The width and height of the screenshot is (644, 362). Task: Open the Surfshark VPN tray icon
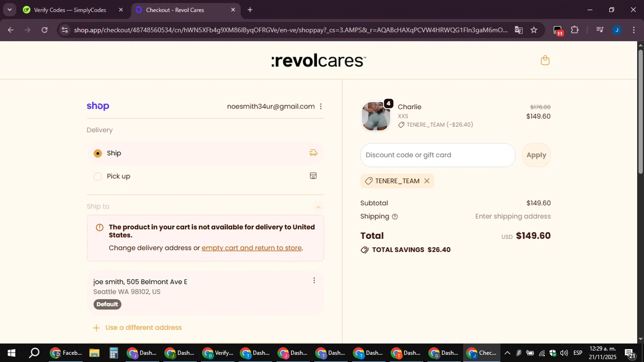point(519,353)
